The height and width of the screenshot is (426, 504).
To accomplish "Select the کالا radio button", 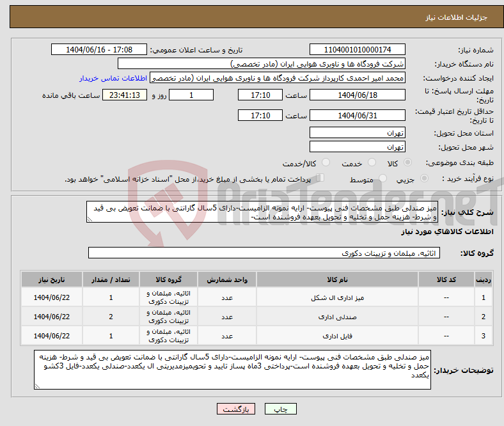I will point(408,163).
